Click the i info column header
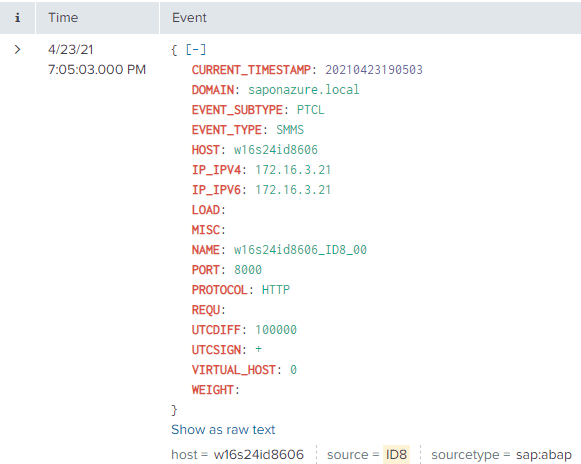The height and width of the screenshot is (464, 581). (17, 18)
